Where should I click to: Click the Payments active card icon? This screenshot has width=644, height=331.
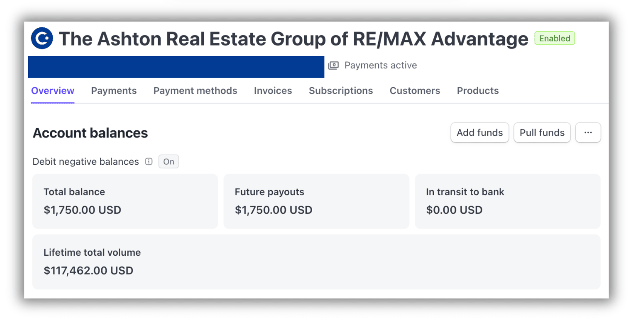(333, 65)
